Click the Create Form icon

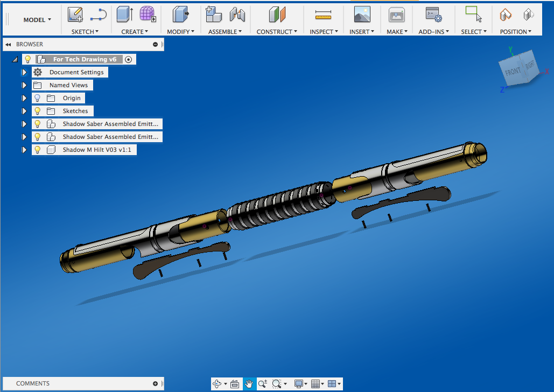click(x=148, y=15)
